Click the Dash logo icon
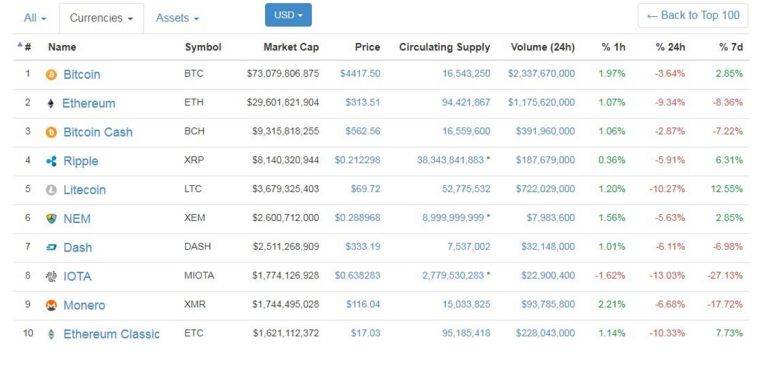 point(51,248)
